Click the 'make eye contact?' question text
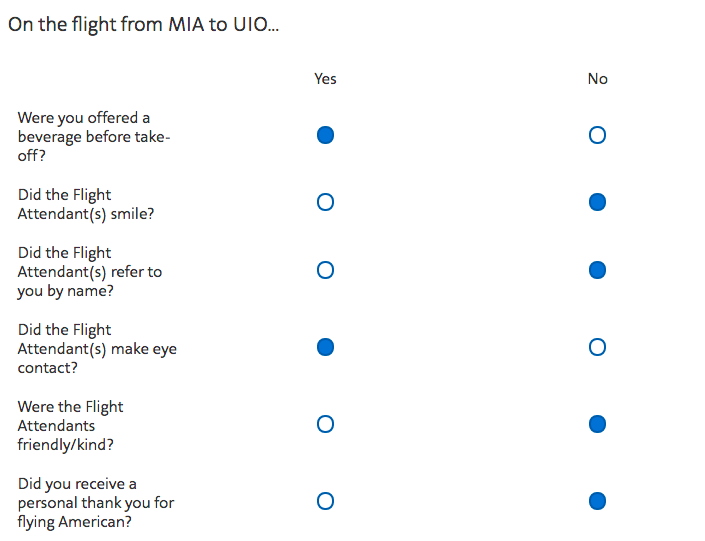The image size is (705, 541). coord(97,349)
